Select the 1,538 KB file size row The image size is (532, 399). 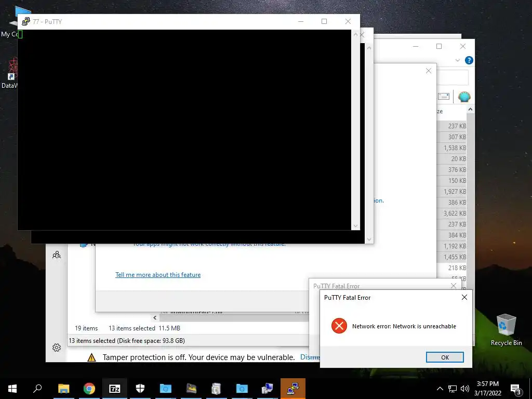(x=451, y=148)
